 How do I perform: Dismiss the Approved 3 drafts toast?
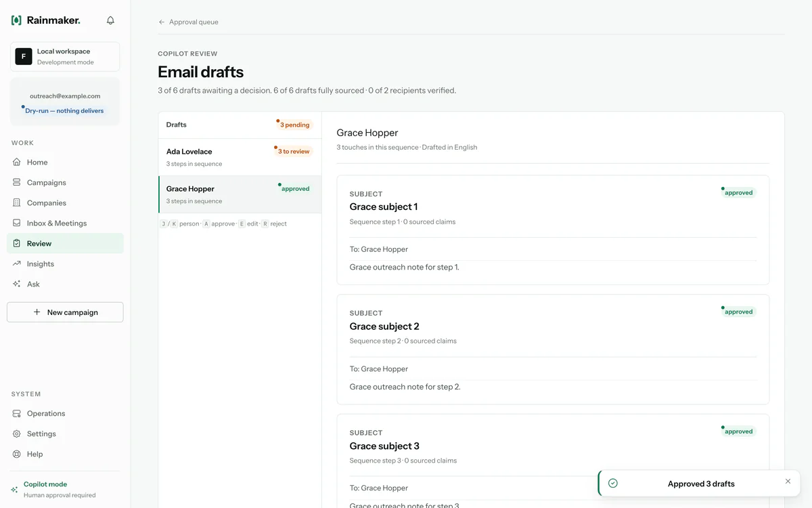click(x=788, y=481)
